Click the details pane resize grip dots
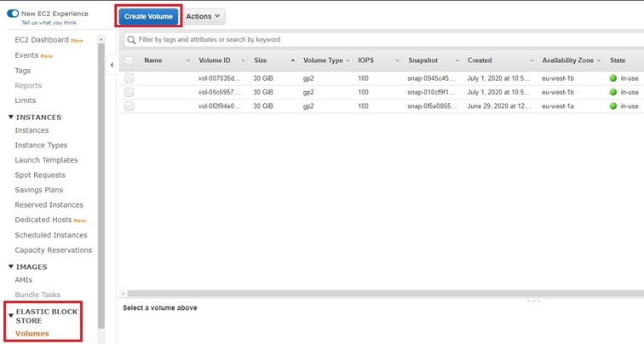 533,301
